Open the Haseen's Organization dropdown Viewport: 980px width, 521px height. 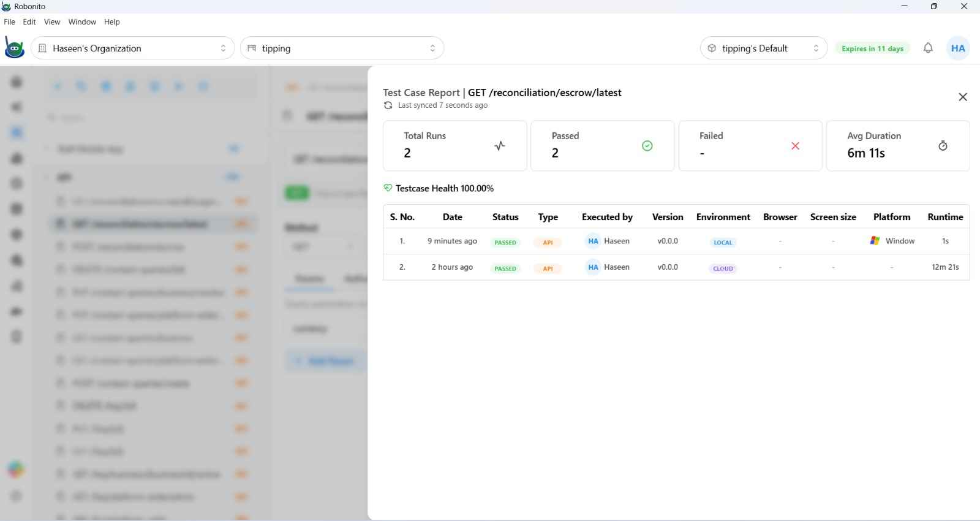[x=133, y=48]
